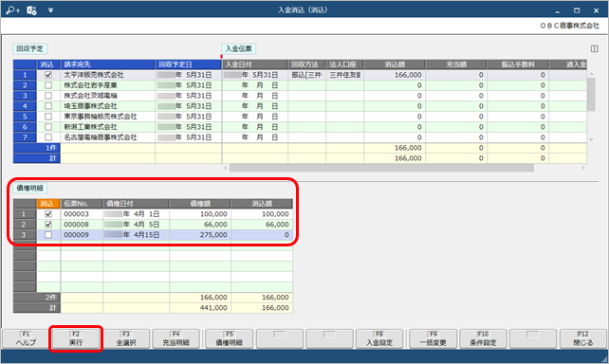The width and height of the screenshot is (609, 364).
Task: Click the 伝票No. column header
Action: [82, 204]
